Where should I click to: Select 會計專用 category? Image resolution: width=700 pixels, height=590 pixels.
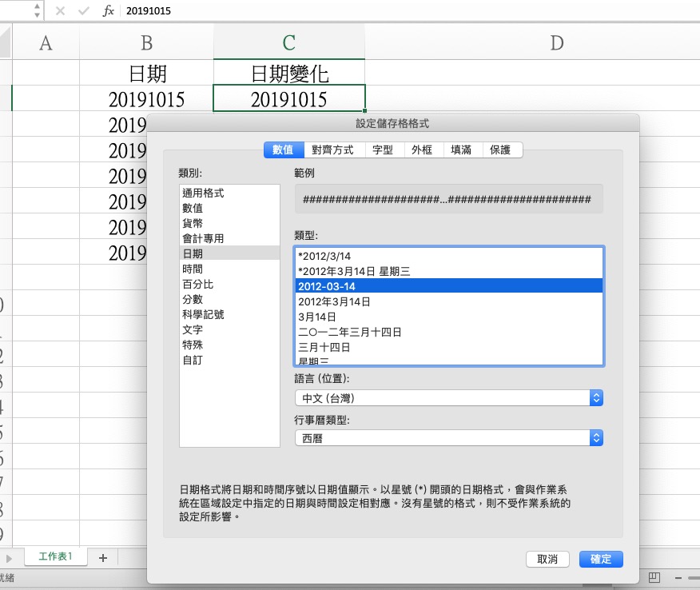pos(229,238)
